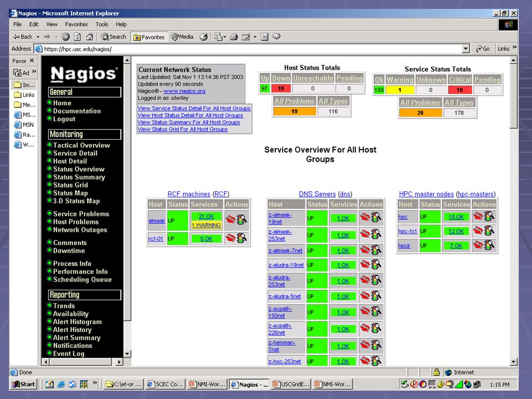Image resolution: width=532 pixels, height=399 pixels.
Task: Click the address bar URL field
Action: pos(252,49)
